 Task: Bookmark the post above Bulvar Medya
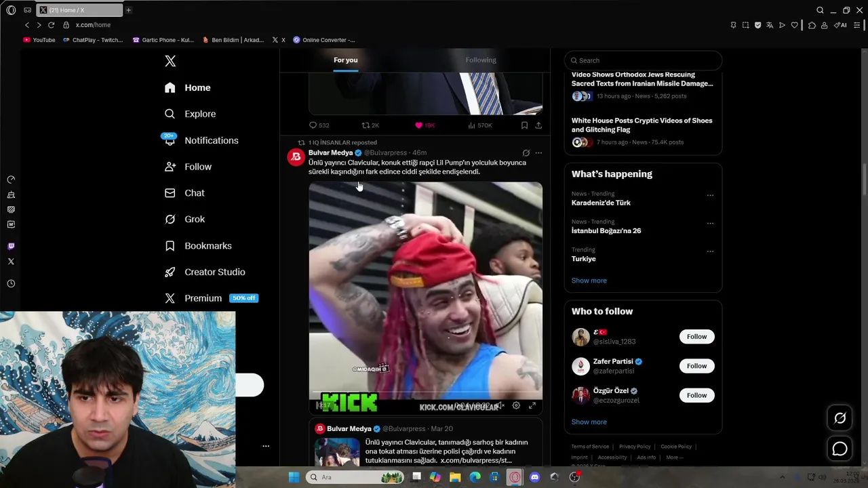tap(524, 125)
